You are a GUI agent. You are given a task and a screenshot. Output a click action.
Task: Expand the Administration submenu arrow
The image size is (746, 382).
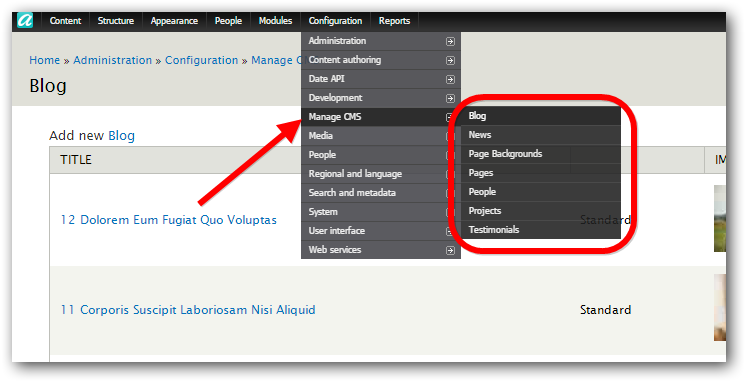coord(450,41)
